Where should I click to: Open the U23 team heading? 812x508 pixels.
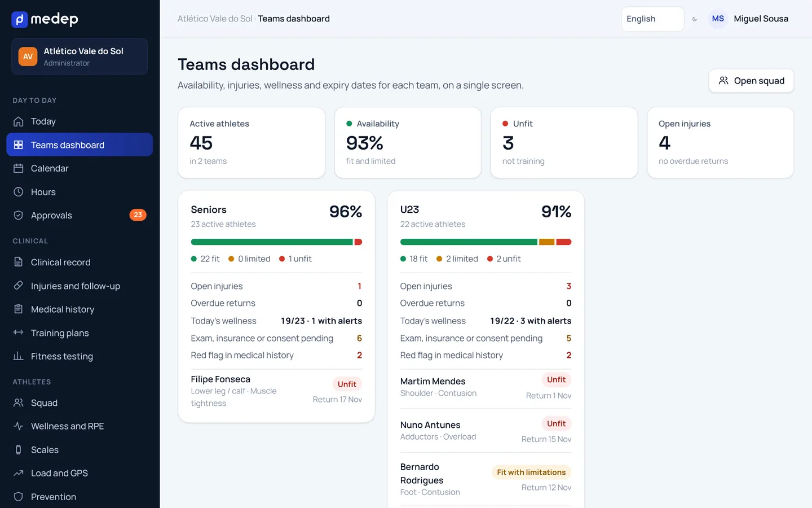409,209
